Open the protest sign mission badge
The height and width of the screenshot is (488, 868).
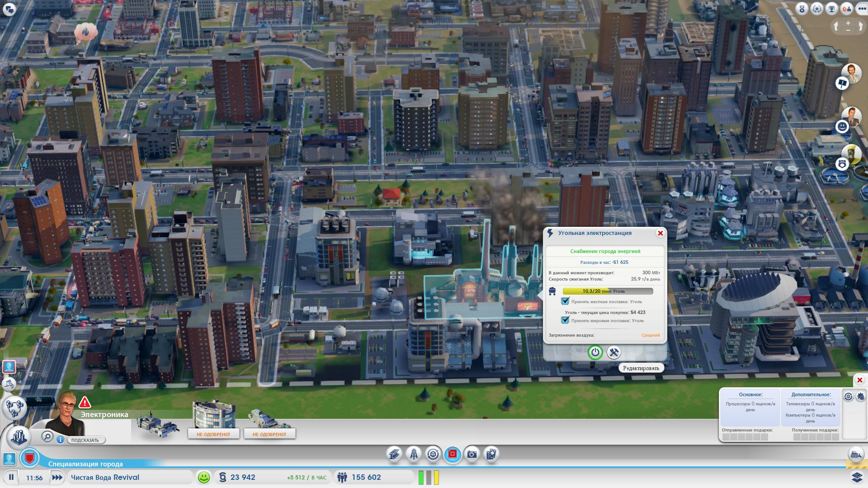point(842,83)
